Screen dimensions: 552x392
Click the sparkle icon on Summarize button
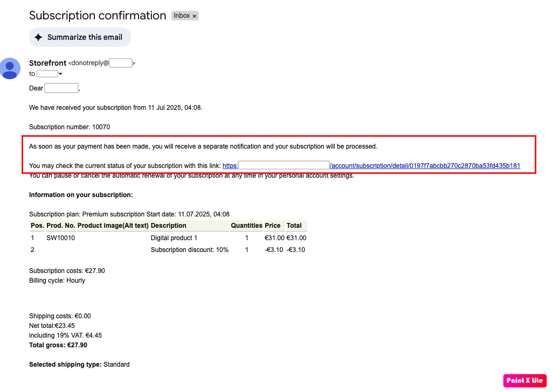tap(38, 37)
